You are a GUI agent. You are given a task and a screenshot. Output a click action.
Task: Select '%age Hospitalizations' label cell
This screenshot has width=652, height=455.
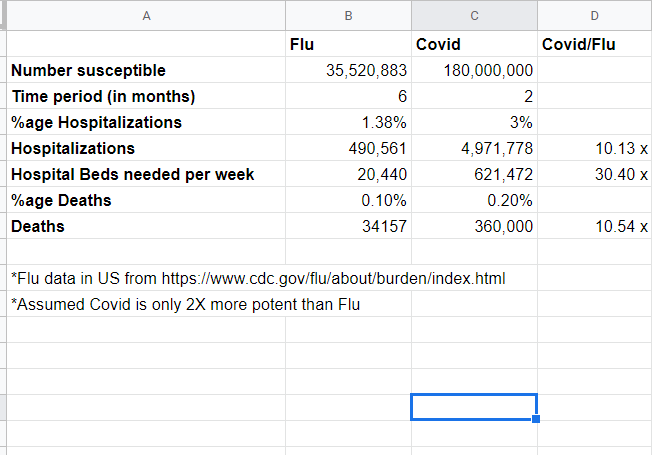[146, 122]
